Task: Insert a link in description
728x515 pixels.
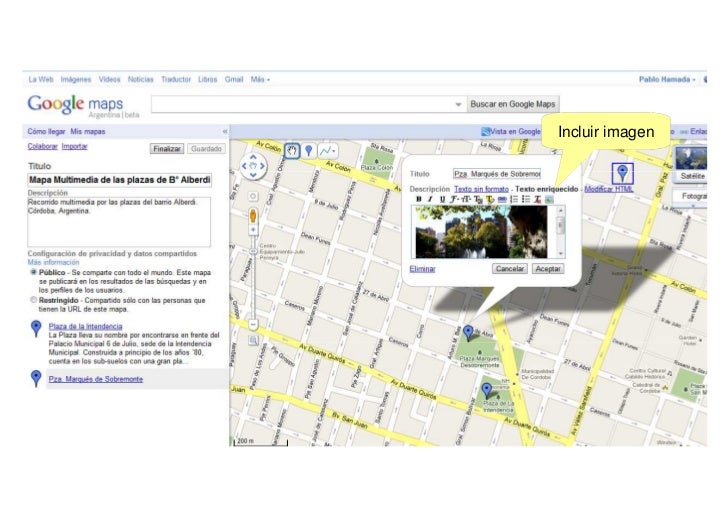Action: coord(502,199)
